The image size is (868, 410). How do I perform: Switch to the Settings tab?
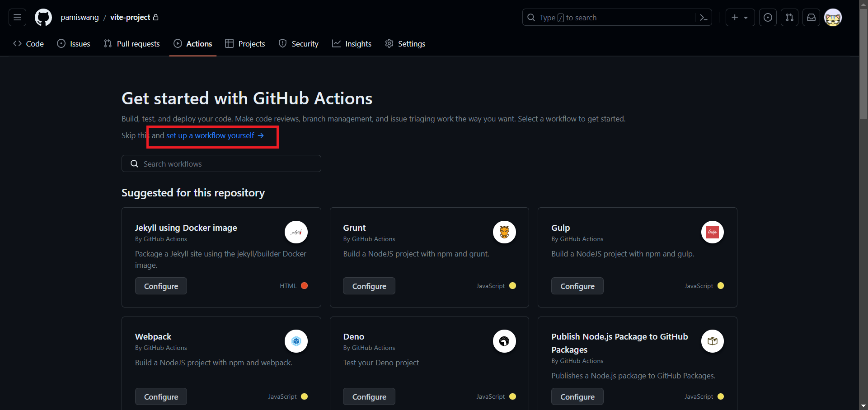pyautogui.click(x=405, y=44)
